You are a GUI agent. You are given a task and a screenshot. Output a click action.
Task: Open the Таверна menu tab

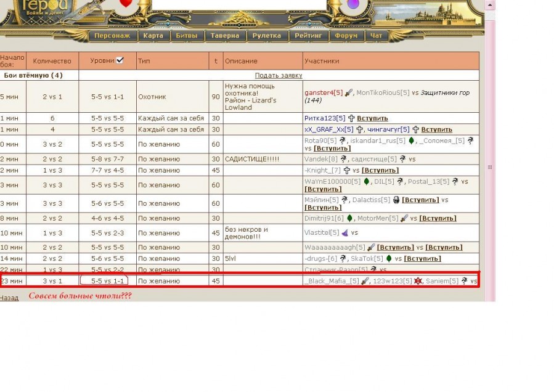coord(225,36)
